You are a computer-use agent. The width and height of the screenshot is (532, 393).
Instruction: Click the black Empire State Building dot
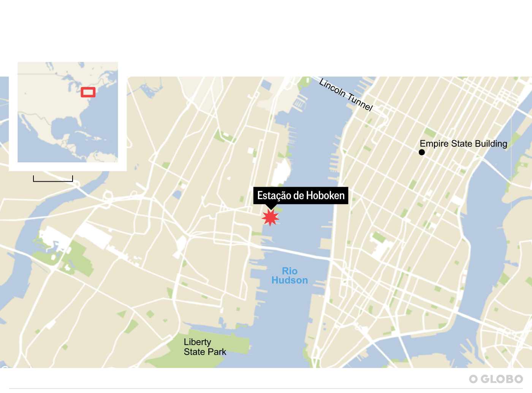click(x=421, y=152)
